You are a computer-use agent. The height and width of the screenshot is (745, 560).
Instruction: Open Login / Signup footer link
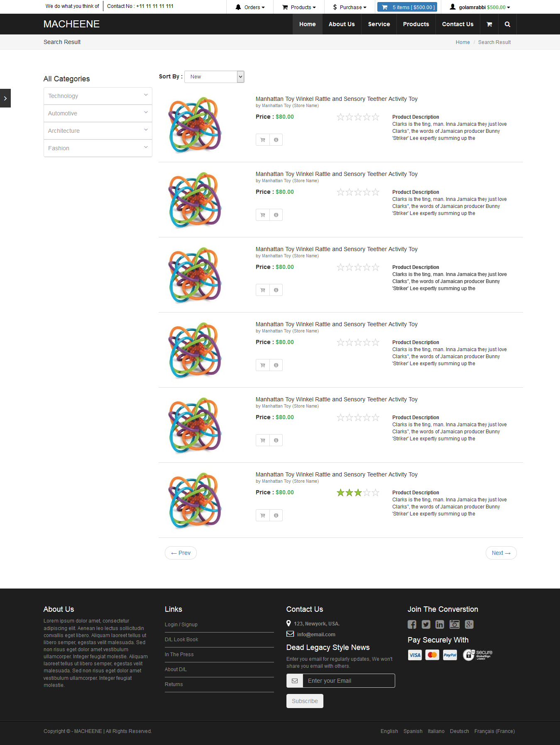click(181, 625)
